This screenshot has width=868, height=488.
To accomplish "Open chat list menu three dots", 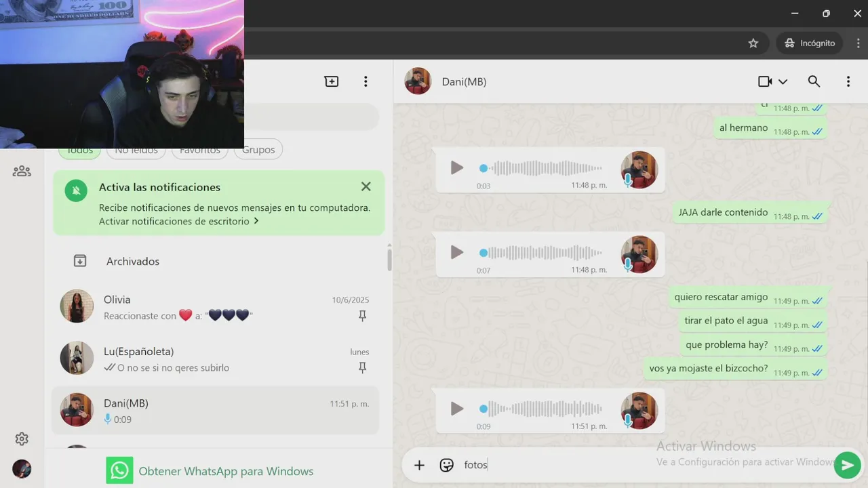I will 366,81.
